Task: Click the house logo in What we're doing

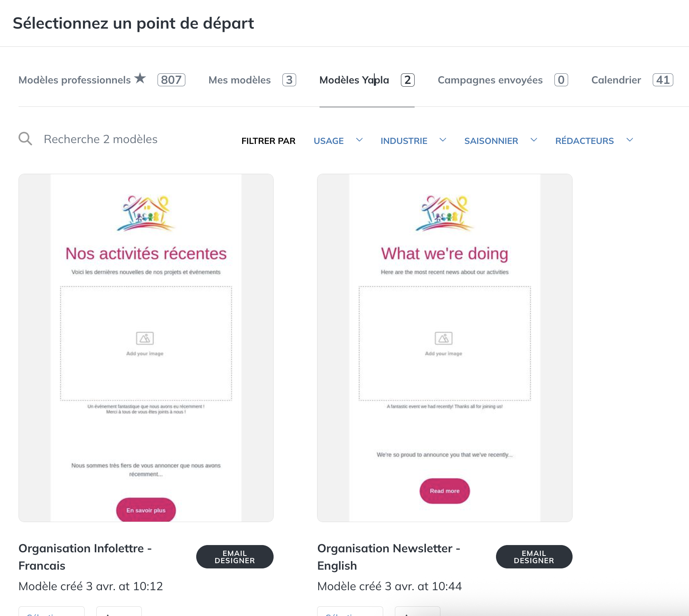Action: [444, 213]
